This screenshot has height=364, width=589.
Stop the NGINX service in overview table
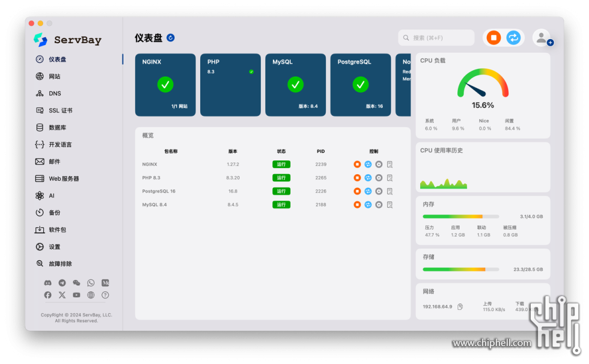[357, 165]
